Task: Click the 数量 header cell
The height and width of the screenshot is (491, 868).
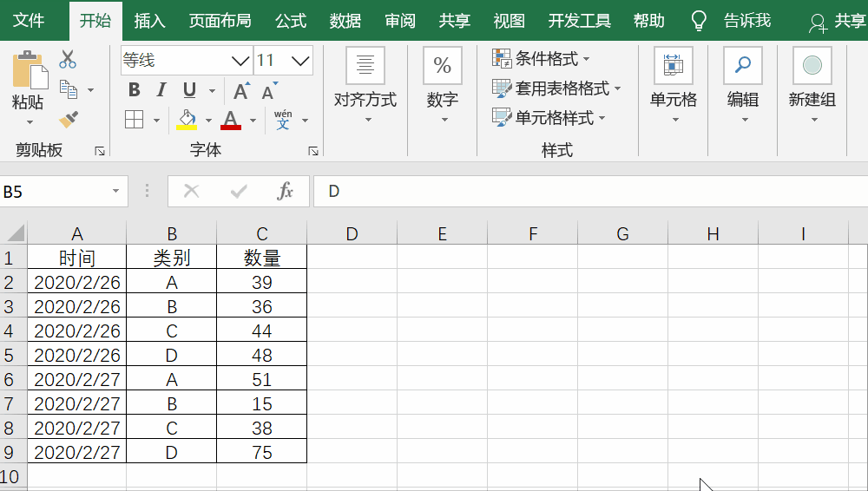Action: tap(262, 258)
